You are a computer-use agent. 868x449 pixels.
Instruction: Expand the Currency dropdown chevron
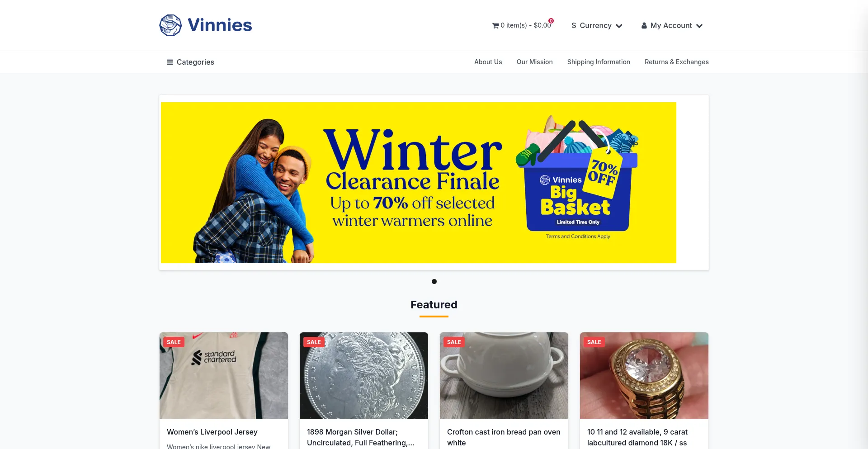tap(619, 26)
